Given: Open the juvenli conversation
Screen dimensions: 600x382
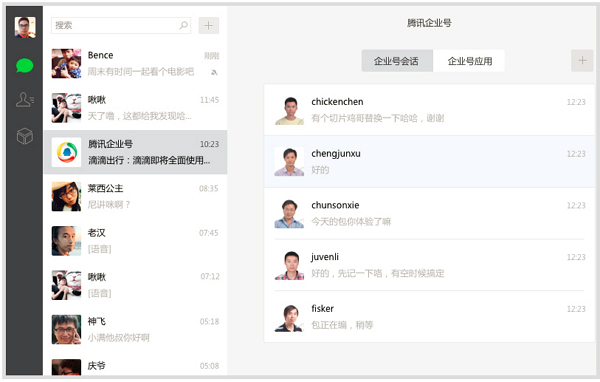Looking at the screenshot, I should click(x=429, y=265).
